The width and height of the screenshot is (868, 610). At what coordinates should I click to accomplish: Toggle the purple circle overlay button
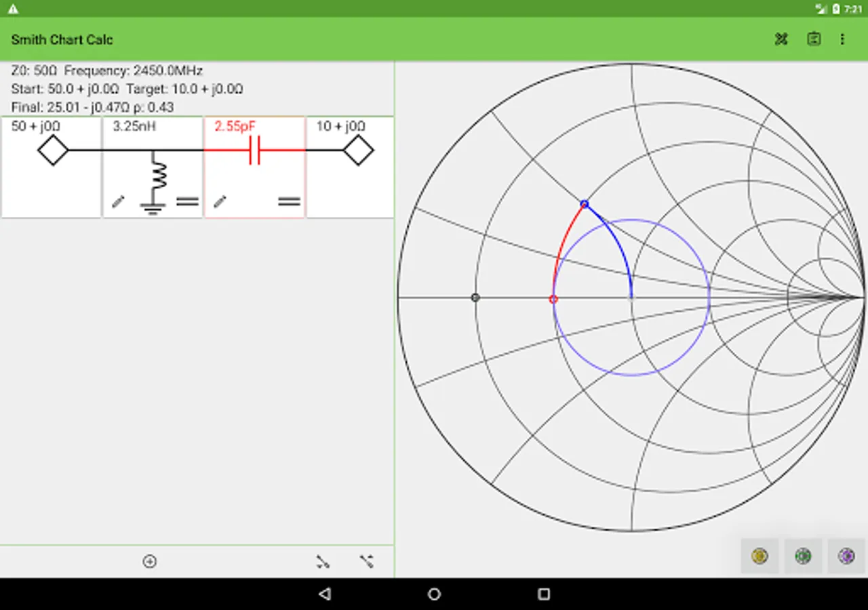pyautogui.click(x=846, y=556)
